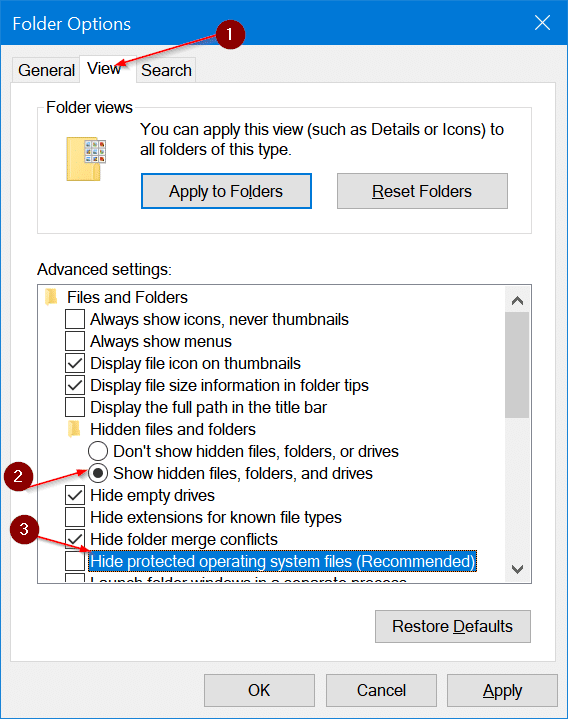Click the scroll up arrow in Advanced settings
This screenshot has height=719, width=568.
point(517,300)
